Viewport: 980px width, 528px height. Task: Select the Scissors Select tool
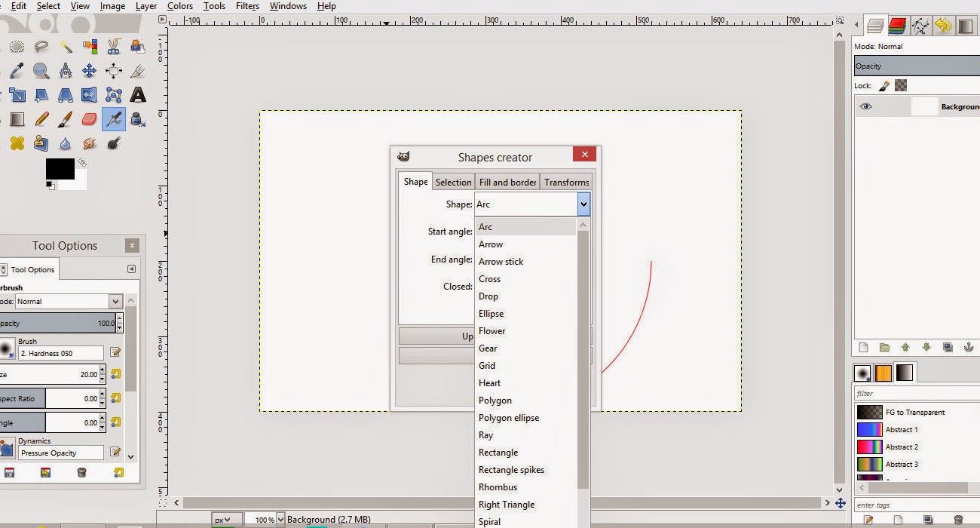point(112,46)
